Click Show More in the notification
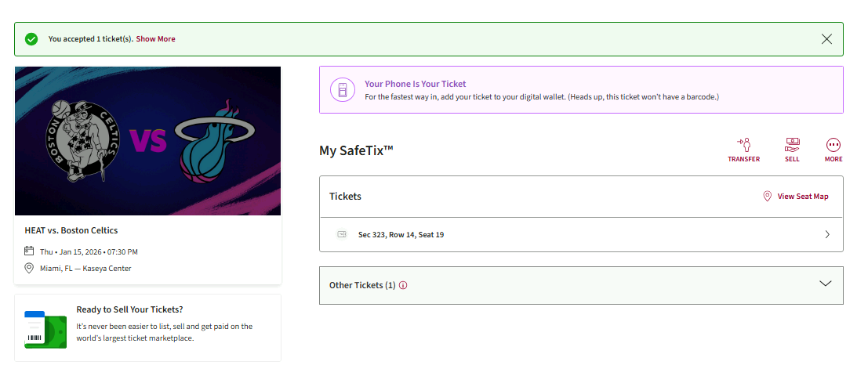 point(156,39)
